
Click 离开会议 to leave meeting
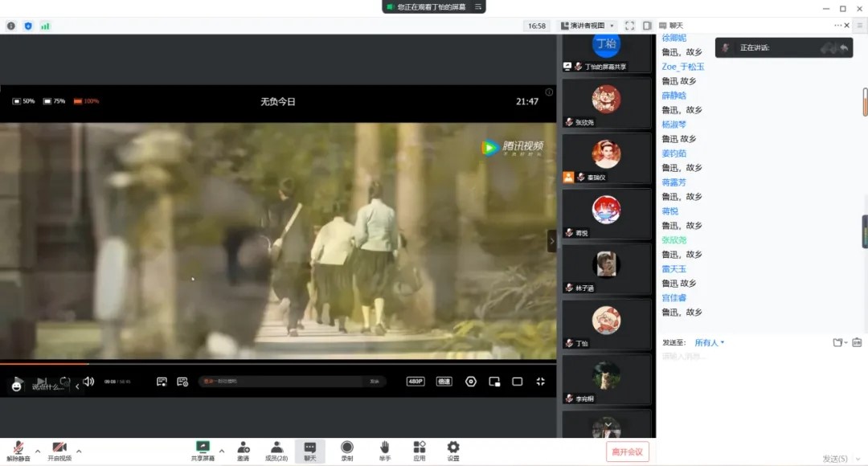627,452
